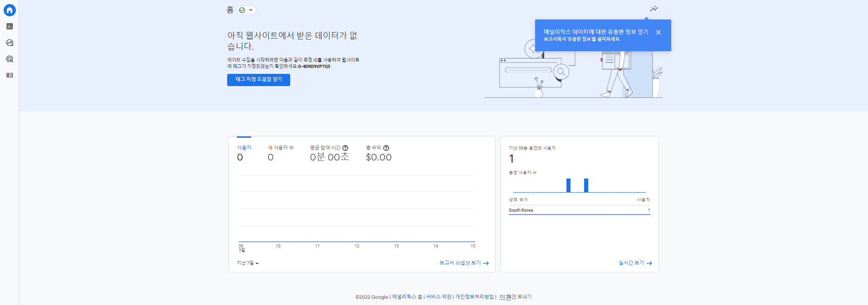Open the 서비스 약관 footer link
This screenshot has height=305, width=868.
click(x=439, y=297)
